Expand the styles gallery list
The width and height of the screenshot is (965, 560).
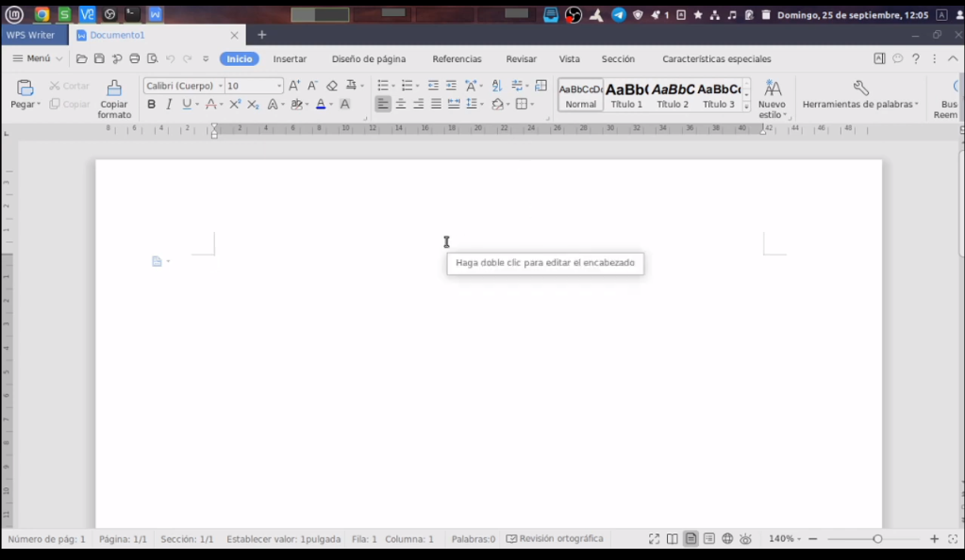pyautogui.click(x=746, y=106)
